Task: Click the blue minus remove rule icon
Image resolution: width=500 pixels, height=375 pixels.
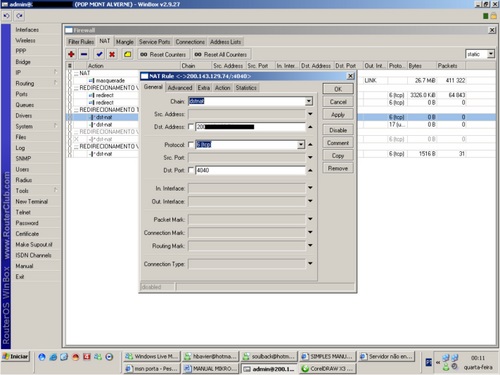Action: coord(84,54)
